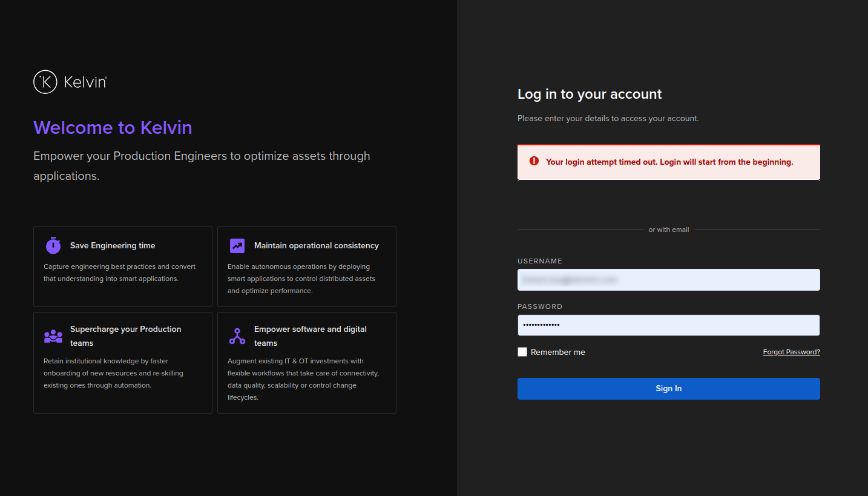868x496 pixels.
Task: Open the Forgot Password link
Action: pos(791,352)
